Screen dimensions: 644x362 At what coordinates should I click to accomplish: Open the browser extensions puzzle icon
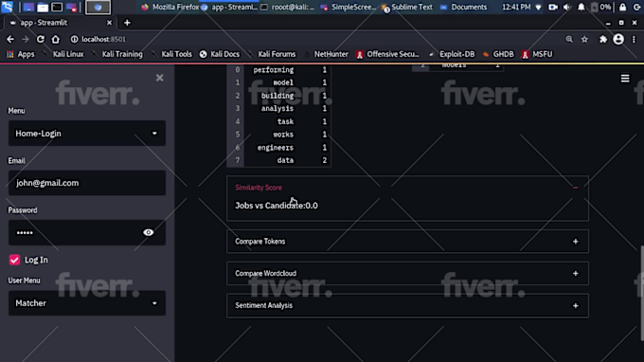[x=602, y=39]
